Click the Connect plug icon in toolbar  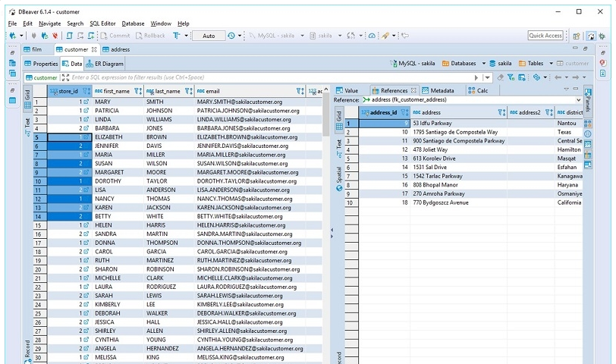[34, 36]
